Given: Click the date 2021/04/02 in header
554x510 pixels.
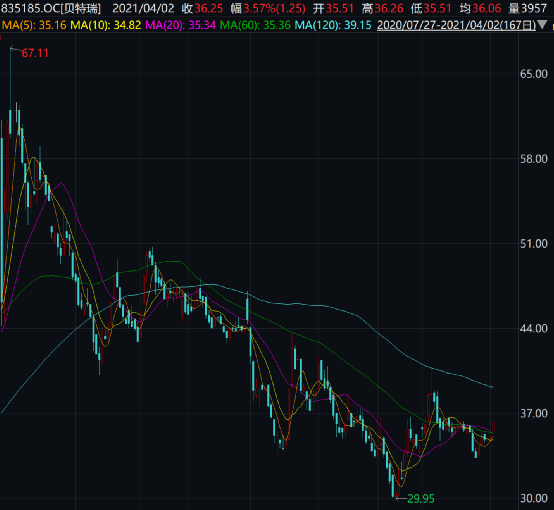Looking at the screenshot, I should coord(143,8).
